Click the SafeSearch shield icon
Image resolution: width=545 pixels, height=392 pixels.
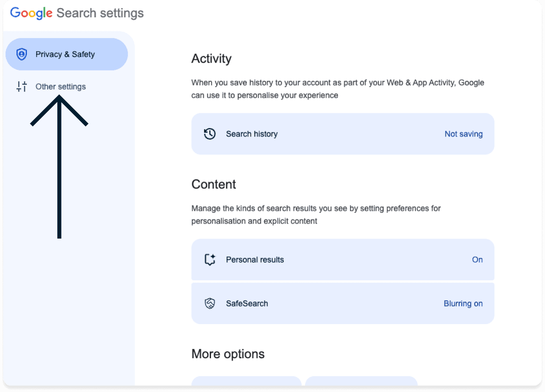(210, 303)
